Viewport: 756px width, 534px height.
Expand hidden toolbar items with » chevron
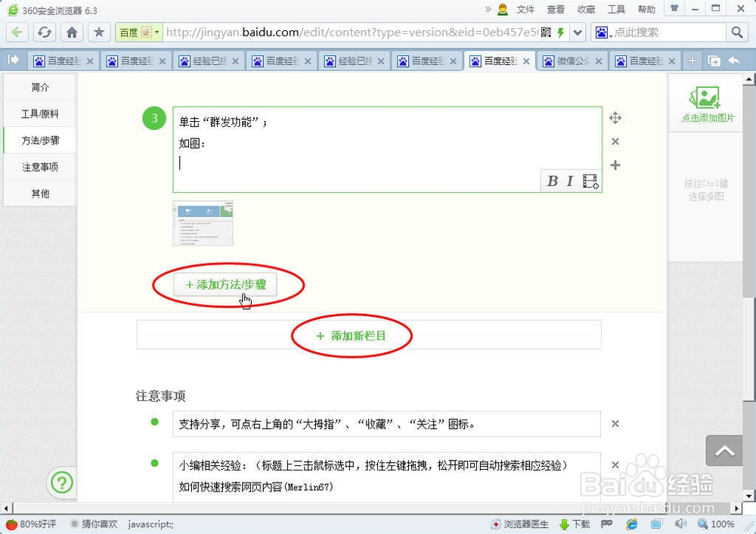488,9
